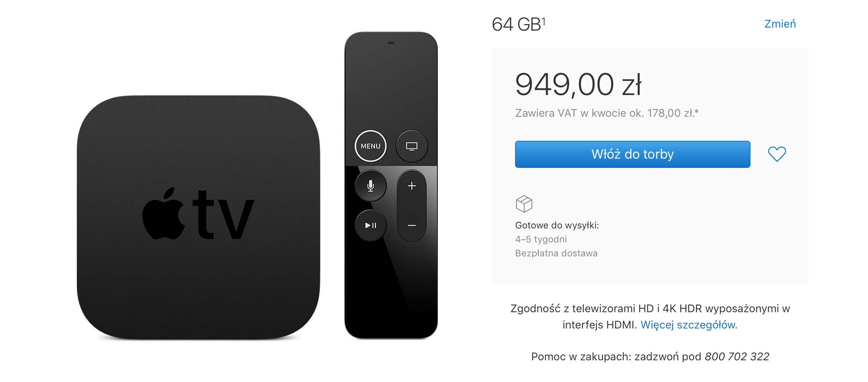Click the TV screen button on the remote
This screenshot has width=868, height=382.
click(412, 146)
